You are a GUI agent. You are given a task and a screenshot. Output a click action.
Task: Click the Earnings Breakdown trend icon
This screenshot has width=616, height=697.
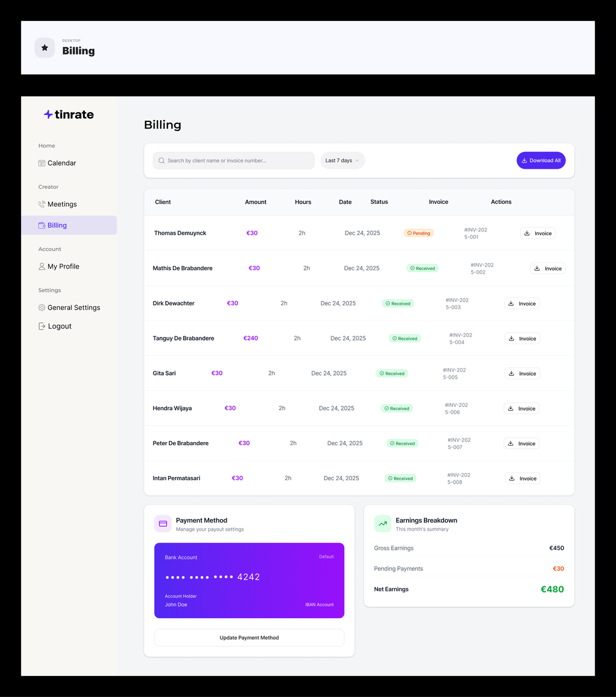tap(383, 523)
